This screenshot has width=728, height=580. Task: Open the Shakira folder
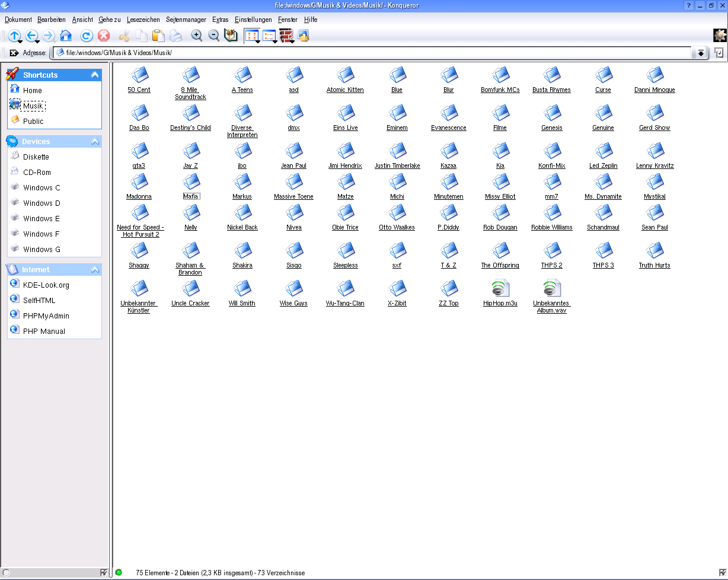(242, 255)
